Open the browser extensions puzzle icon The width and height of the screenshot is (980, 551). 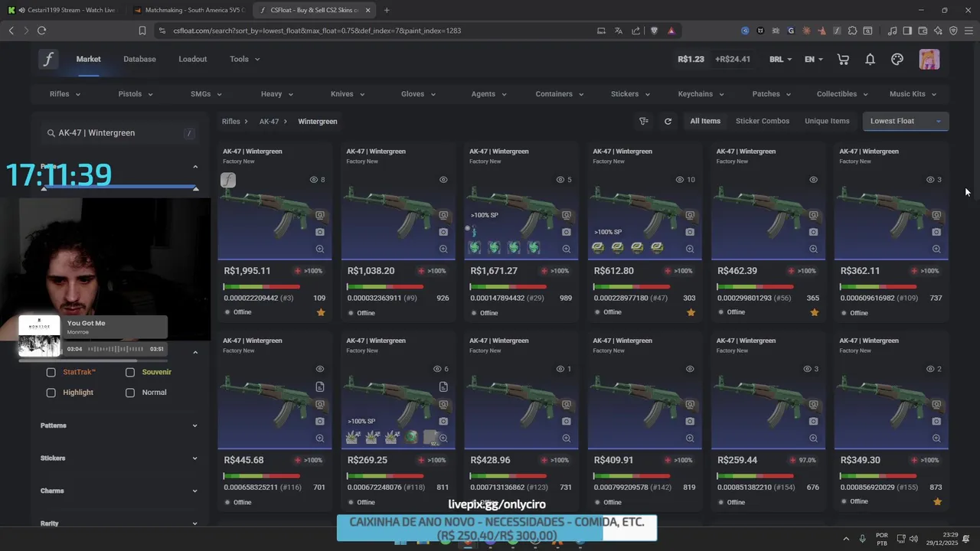pyautogui.click(x=852, y=31)
